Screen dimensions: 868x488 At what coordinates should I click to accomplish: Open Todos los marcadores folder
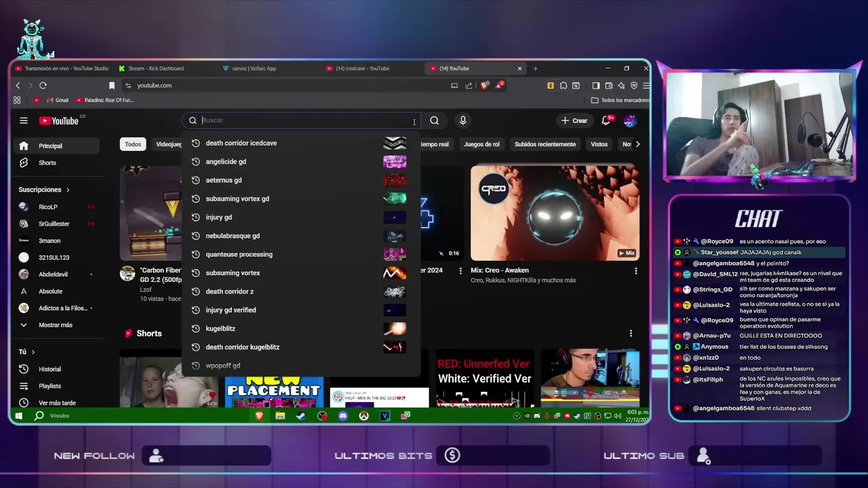point(620,100)
